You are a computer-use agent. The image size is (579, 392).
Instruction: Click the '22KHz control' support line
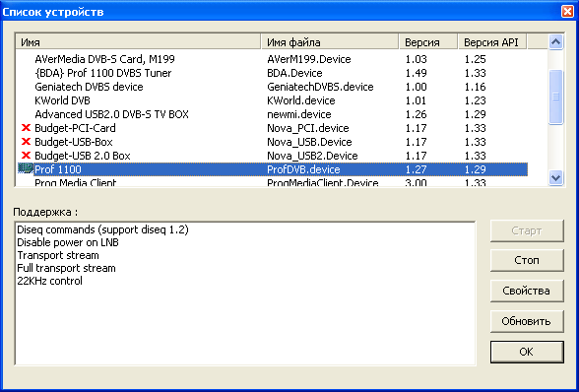coord(49,281)
